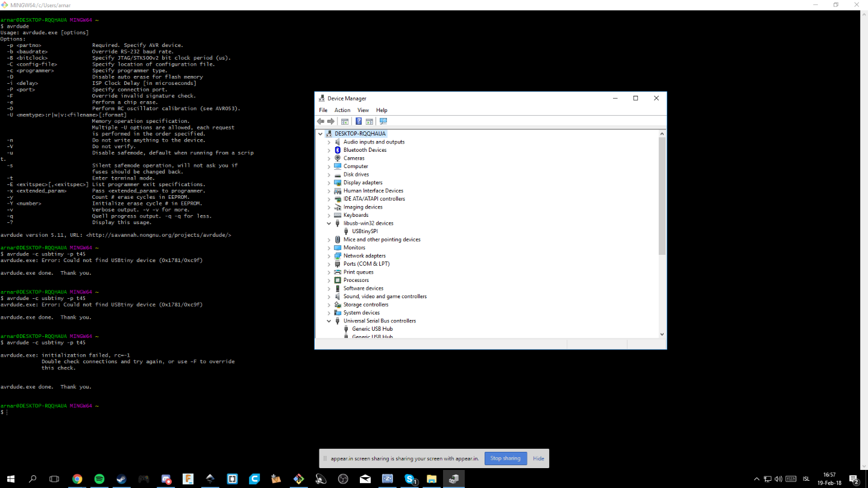Viewport: 868px width, 488px height.
Task: Collapse the libusb-win32 devices category
Action: tap(329, 224)
